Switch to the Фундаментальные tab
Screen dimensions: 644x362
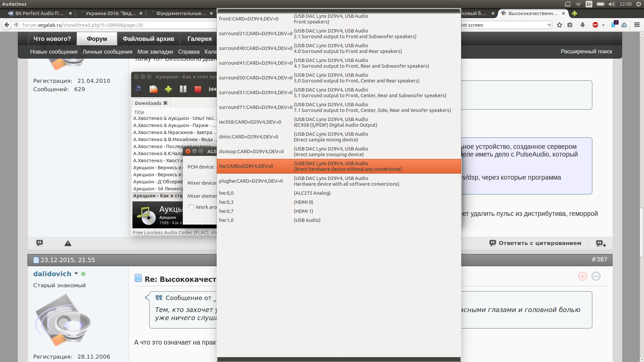click(x=181, y=13)
